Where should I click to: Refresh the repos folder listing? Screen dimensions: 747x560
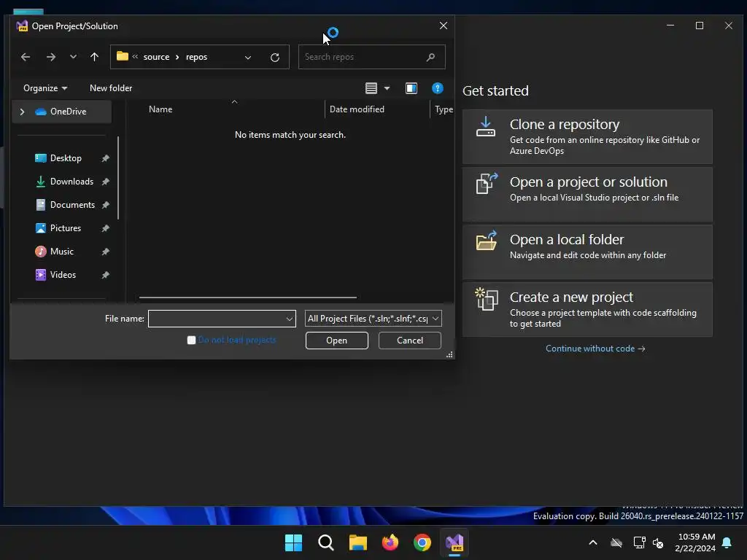tap(275, 57)
